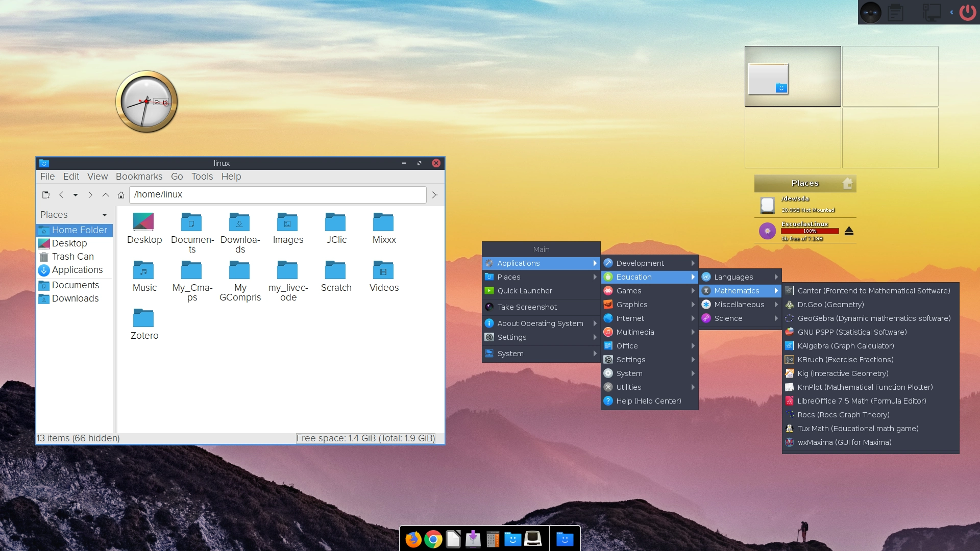Click Take Screenshot in the Main menu
Viewport: 980px width, 551px height.
527,307
